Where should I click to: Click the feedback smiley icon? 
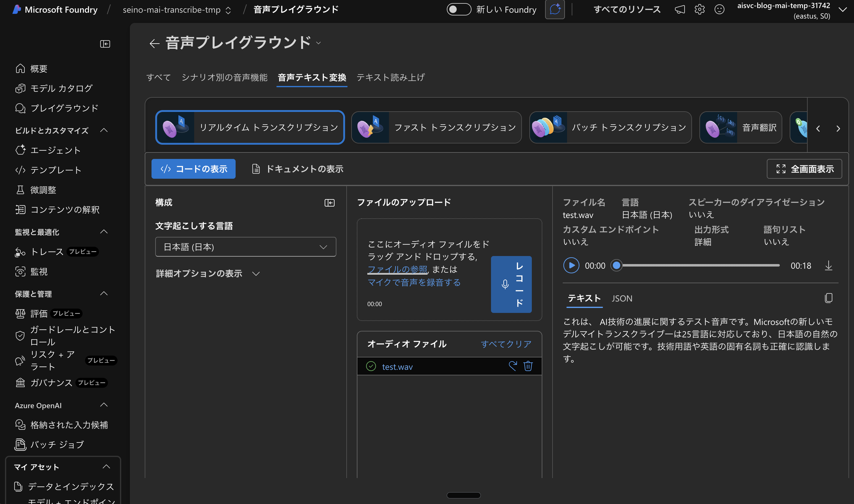tap(719, 10)
